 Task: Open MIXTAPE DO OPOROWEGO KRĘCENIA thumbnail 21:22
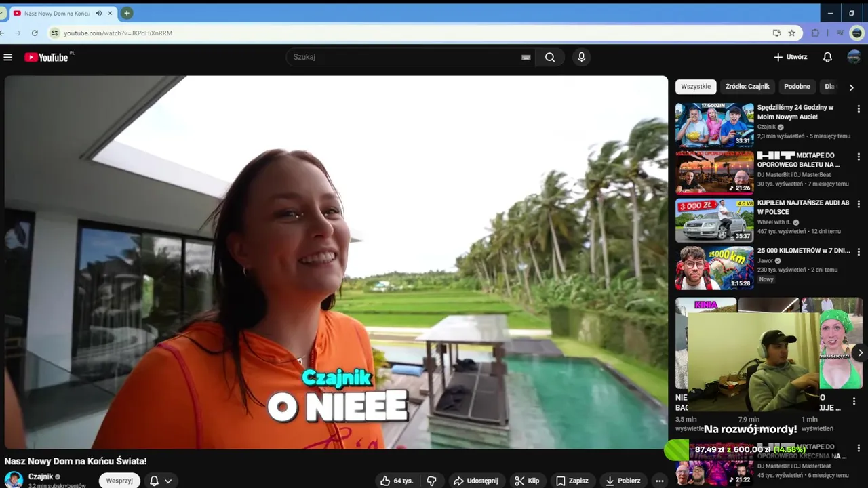(714, 464)
